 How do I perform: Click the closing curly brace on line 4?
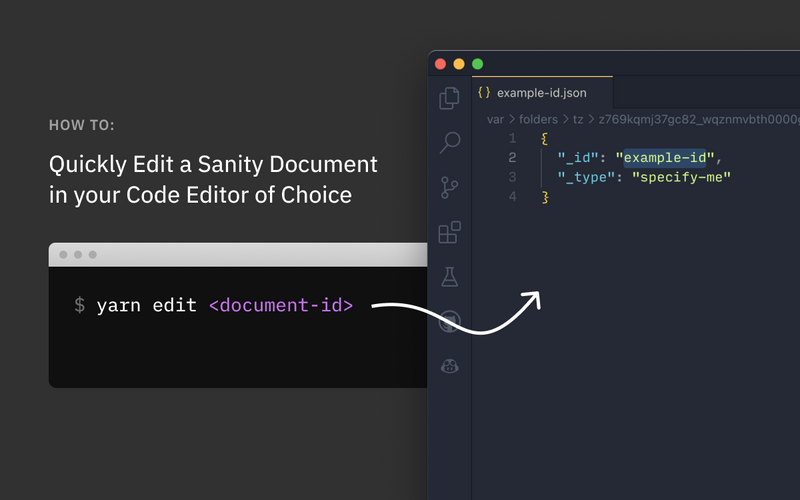tap(545, 197)
